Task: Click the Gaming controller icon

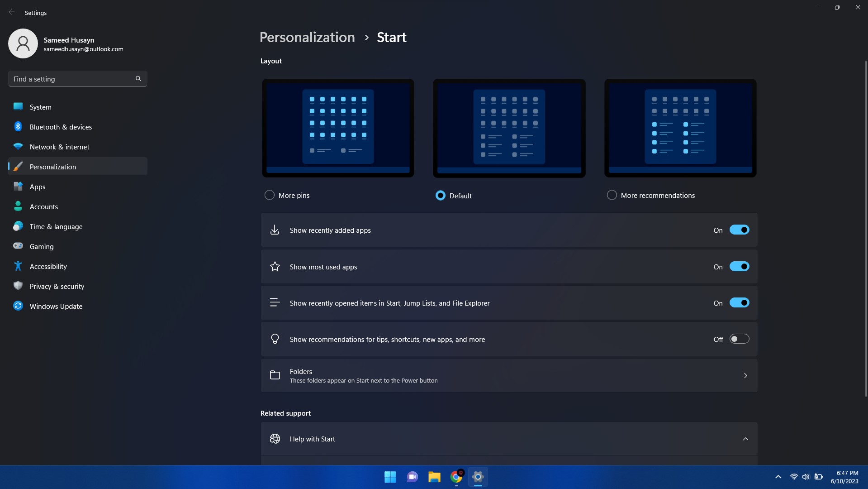Action: pos(18,246)
